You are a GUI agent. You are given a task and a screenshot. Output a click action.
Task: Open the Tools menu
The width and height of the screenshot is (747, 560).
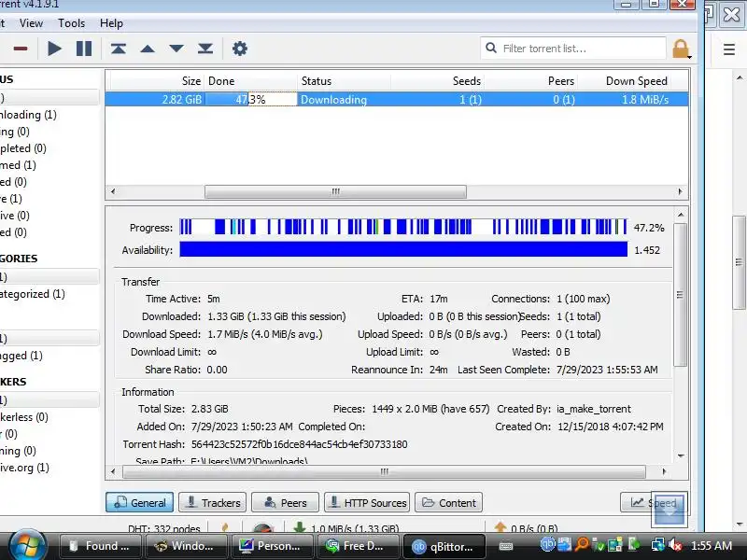click(x=72, y=22)
